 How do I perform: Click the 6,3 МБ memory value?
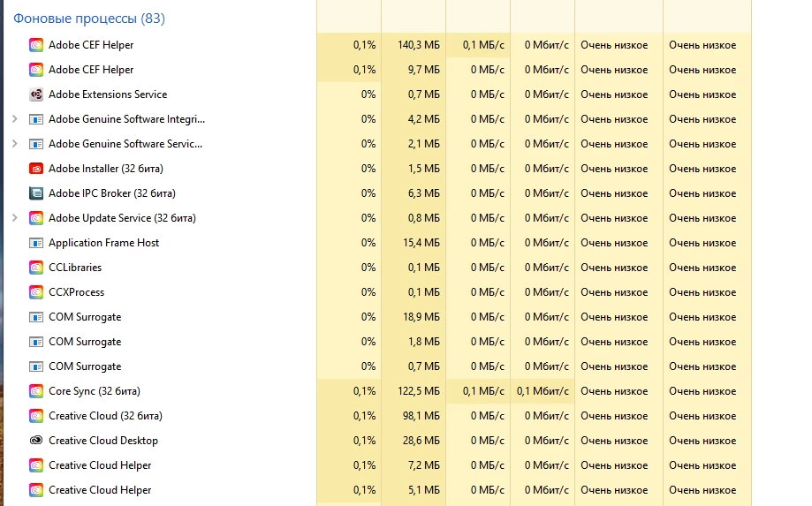(423, 193)
